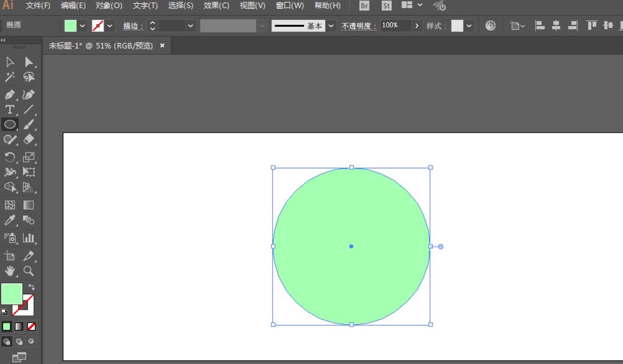Select the Direct Selection tool

point(29,62)
